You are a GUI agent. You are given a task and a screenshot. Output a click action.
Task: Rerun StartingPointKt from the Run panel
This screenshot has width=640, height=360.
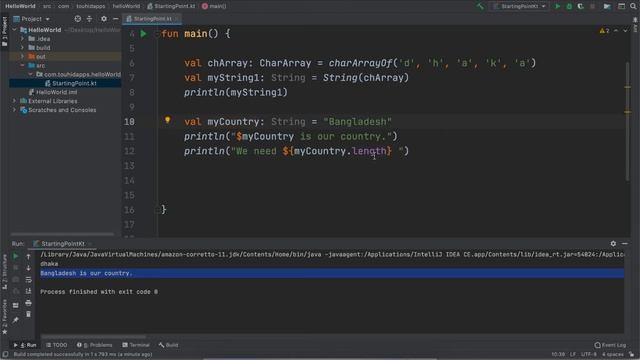tap(16, 256)
